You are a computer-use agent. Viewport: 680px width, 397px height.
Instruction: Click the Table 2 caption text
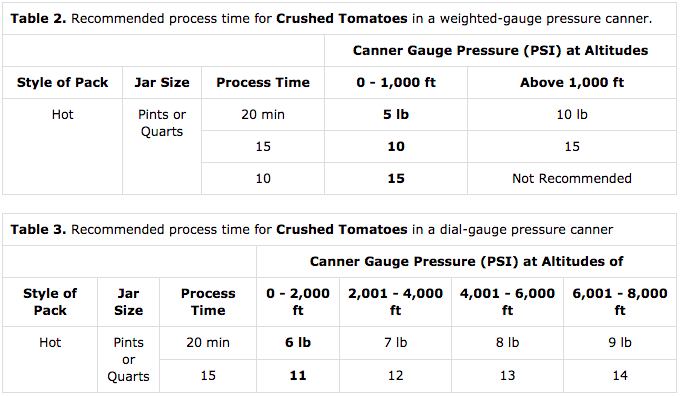pos(331,19)
